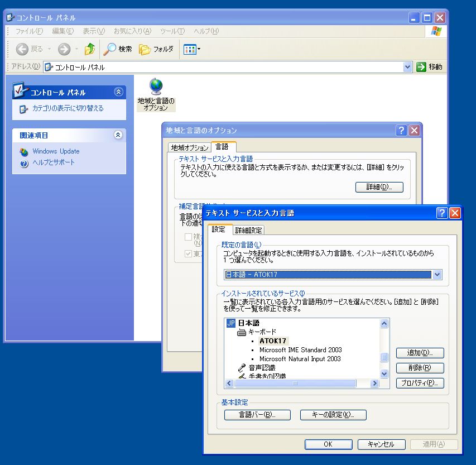Viewport: 476px width, 465px height.
Task: Maximize the コントロール パネル window
Action: pyautogui.click(x=427, y=18)
